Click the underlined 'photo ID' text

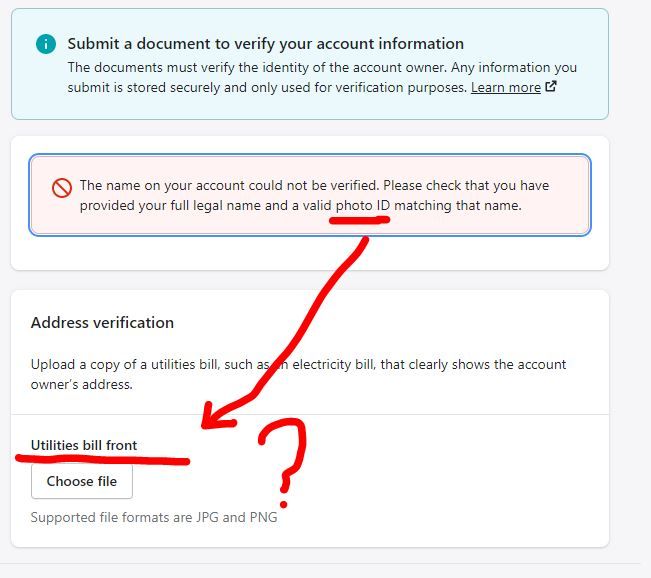tap(363, 205)
